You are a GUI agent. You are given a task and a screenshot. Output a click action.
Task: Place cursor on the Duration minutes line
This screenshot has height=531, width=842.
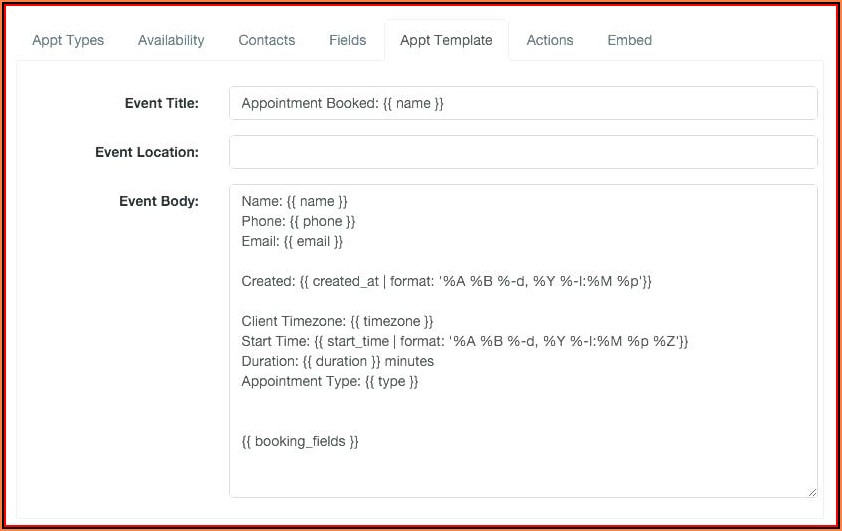pos(337,361)
